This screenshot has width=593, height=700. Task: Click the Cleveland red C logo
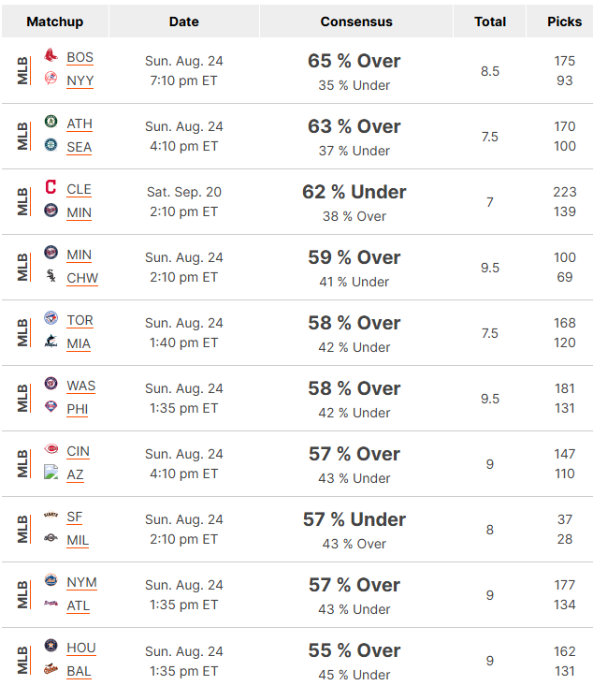pos(51,186)
